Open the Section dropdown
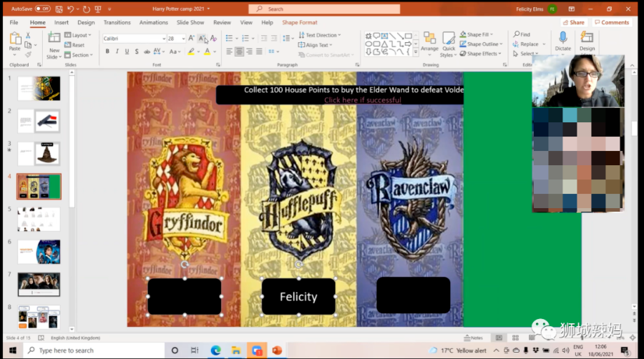This screenshot has height=359, width=644. pyautogui.click(x=79, y=55)
